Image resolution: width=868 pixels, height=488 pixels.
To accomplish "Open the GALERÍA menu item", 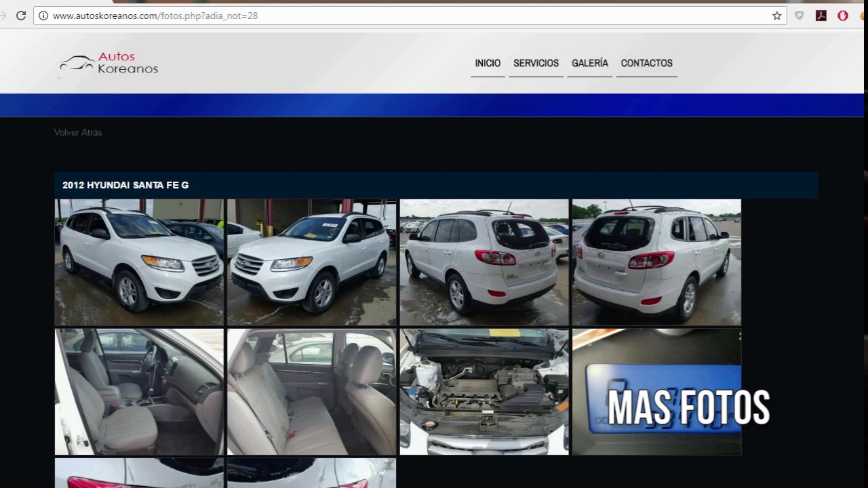I will pyautogui.click(x=590, y=63).
